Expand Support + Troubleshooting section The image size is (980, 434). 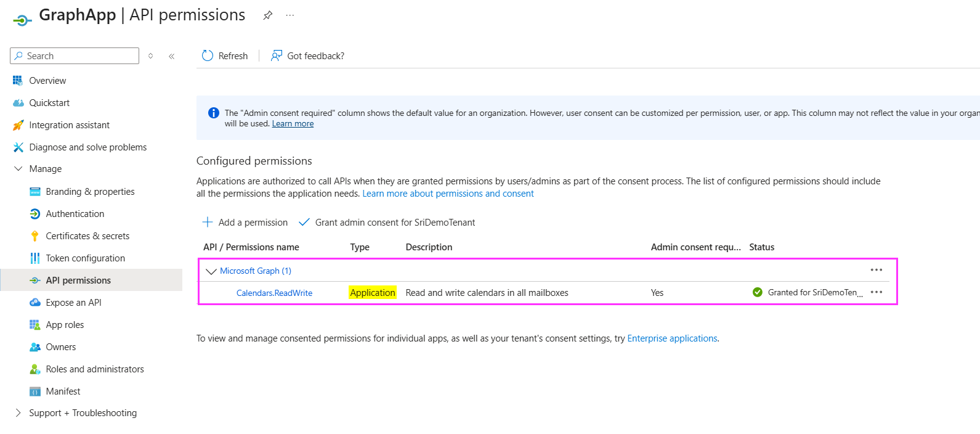pyautogui.click(x=18, y=413)
